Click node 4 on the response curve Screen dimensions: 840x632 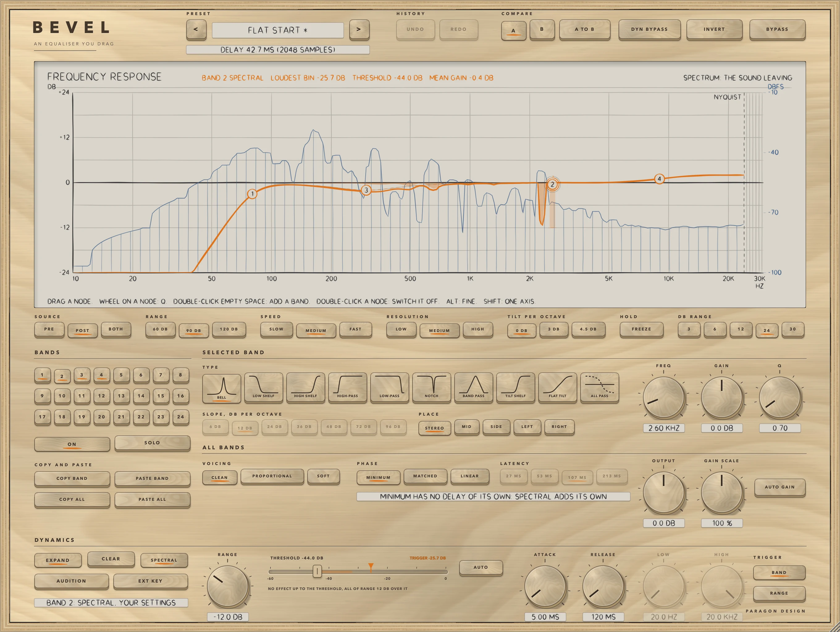point(659,179)
